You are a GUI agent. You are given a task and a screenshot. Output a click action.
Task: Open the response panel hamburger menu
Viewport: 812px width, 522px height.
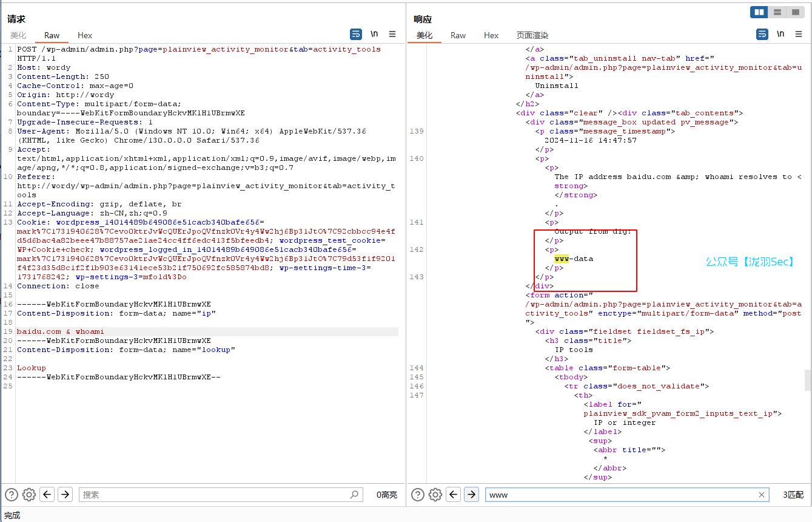coord(799,34)
